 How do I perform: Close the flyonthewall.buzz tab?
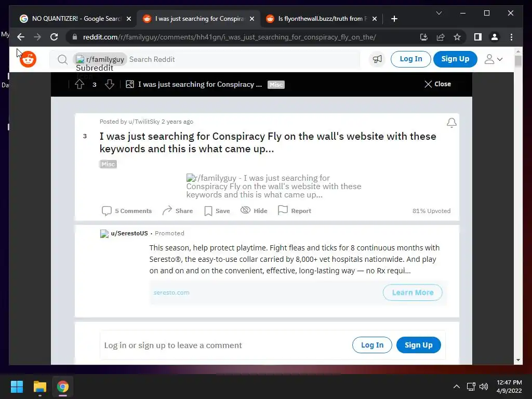[x=375, y=19]
